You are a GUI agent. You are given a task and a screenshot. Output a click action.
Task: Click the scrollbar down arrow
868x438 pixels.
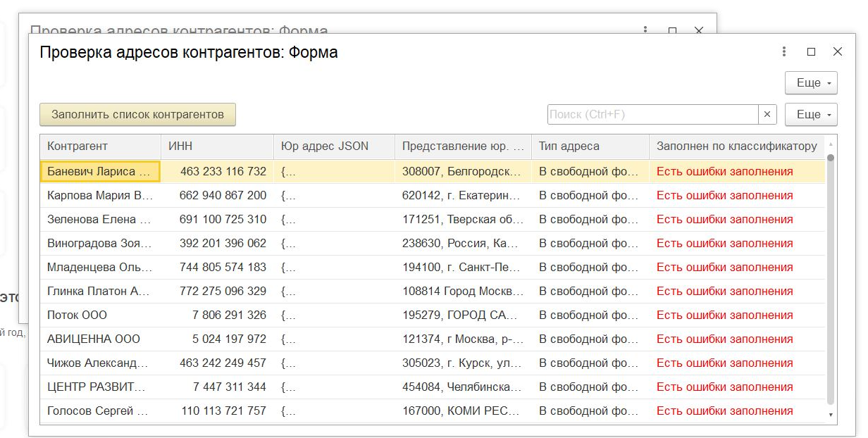pyautogui.click(x=831, y=415)
